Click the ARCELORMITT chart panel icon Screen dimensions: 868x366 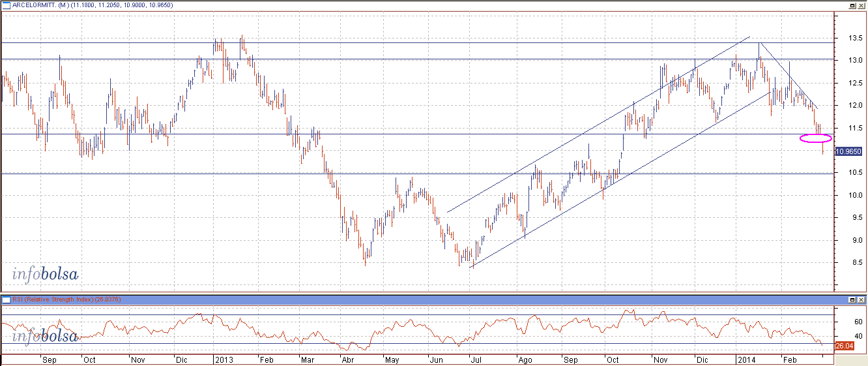tap(6, 5)
